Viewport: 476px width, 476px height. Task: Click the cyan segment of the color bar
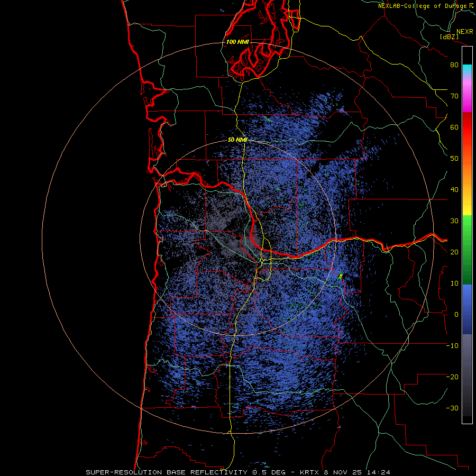tap(467, 69)
